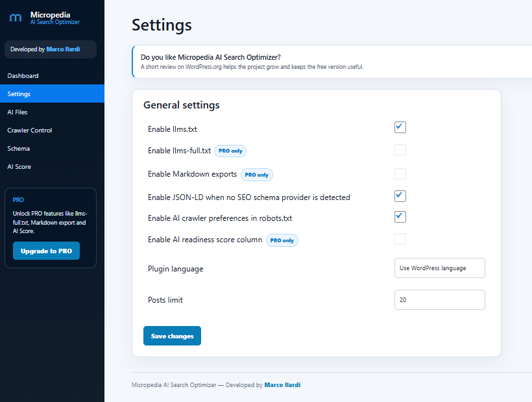The image size is (532, 402).
Task: Uncheck the Enable llms.txt checkbox
Action: click(x=400, y=127)
